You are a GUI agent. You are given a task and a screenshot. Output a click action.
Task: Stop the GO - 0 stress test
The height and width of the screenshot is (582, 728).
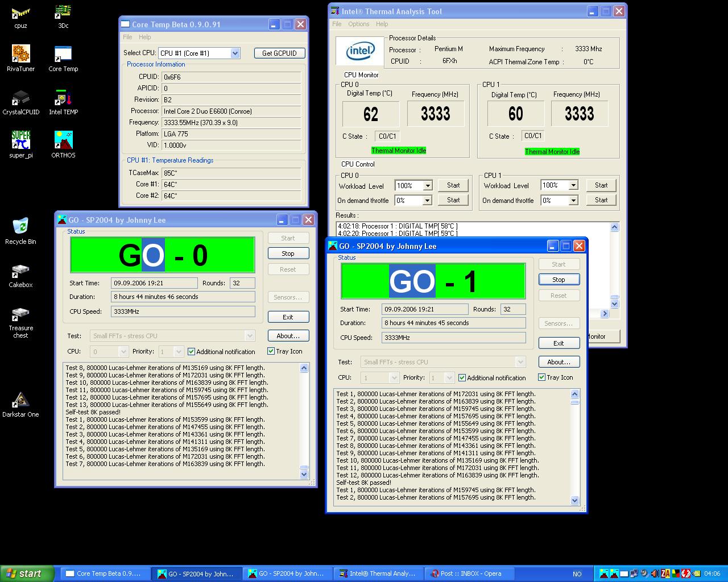pos(288,253)
